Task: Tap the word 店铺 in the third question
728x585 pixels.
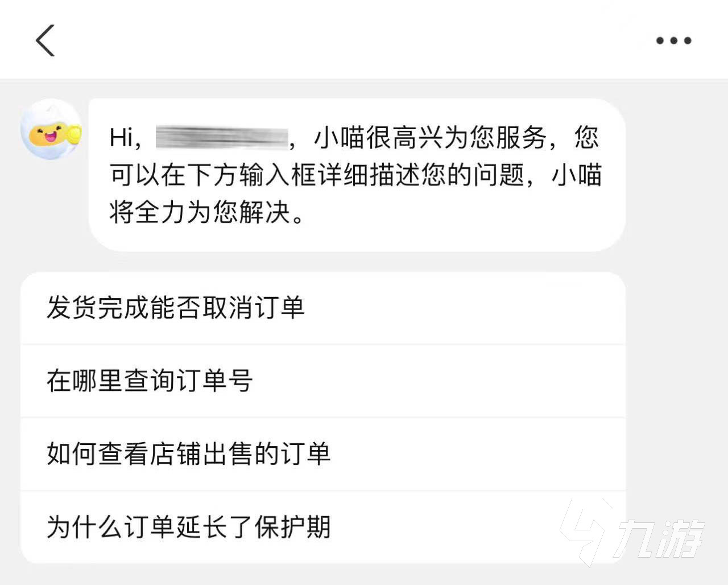Action: pos(175,454)
